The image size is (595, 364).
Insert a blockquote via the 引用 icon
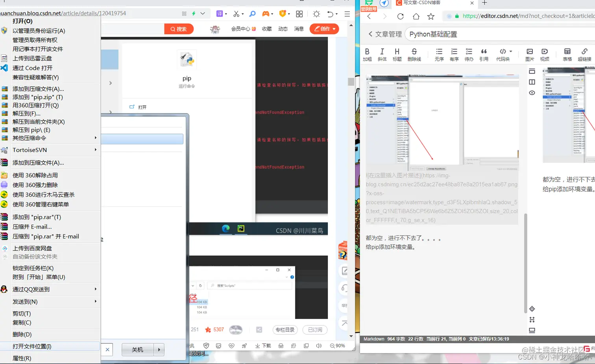[484, 53]
